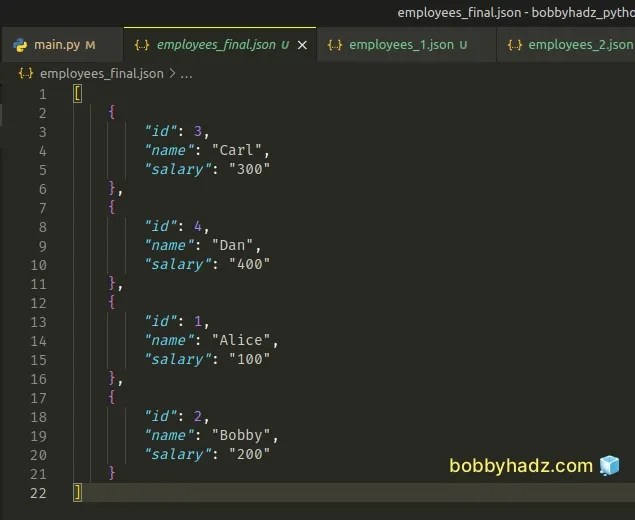Viewport: 635px width, 520px height.
Task: Click the opening brace on line 2
Action: pos(112,112)
